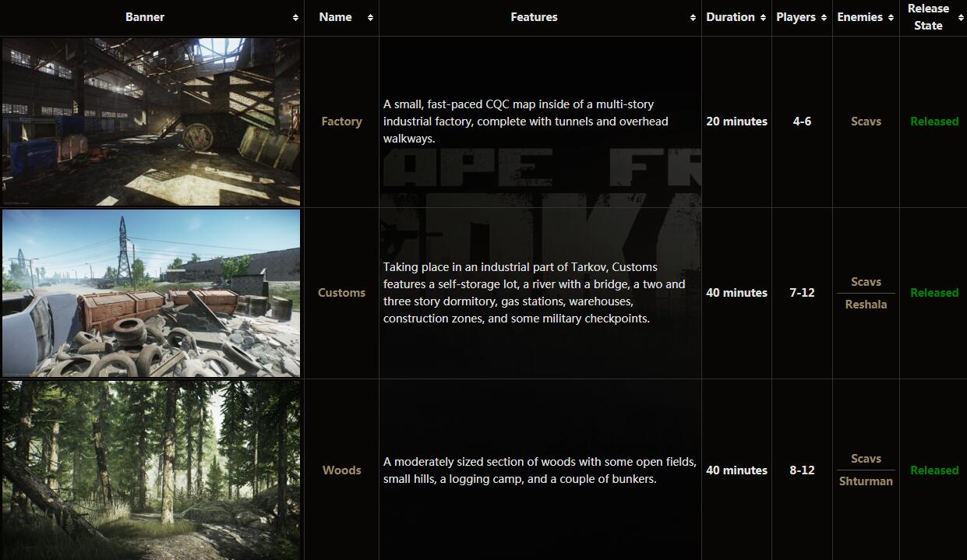Sort table by the Release State arrows
This screenshot has width=967, height=560.
pos(961,17)
